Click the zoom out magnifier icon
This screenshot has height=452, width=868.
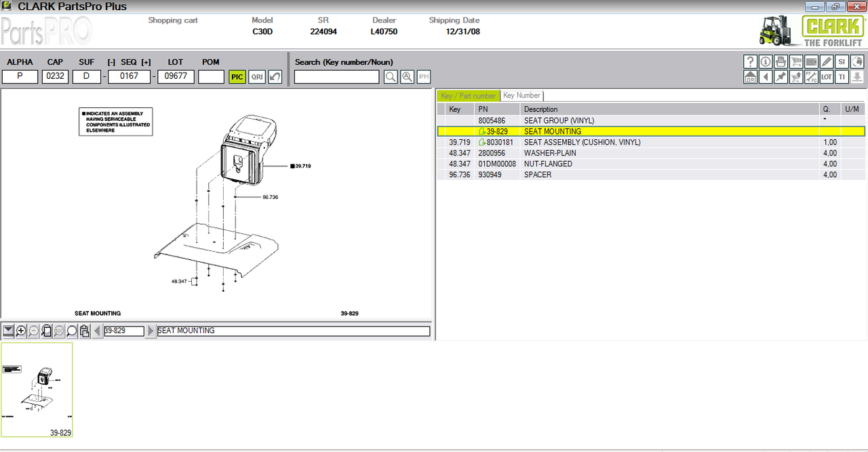pyautogui.click(x=34, y=331)
